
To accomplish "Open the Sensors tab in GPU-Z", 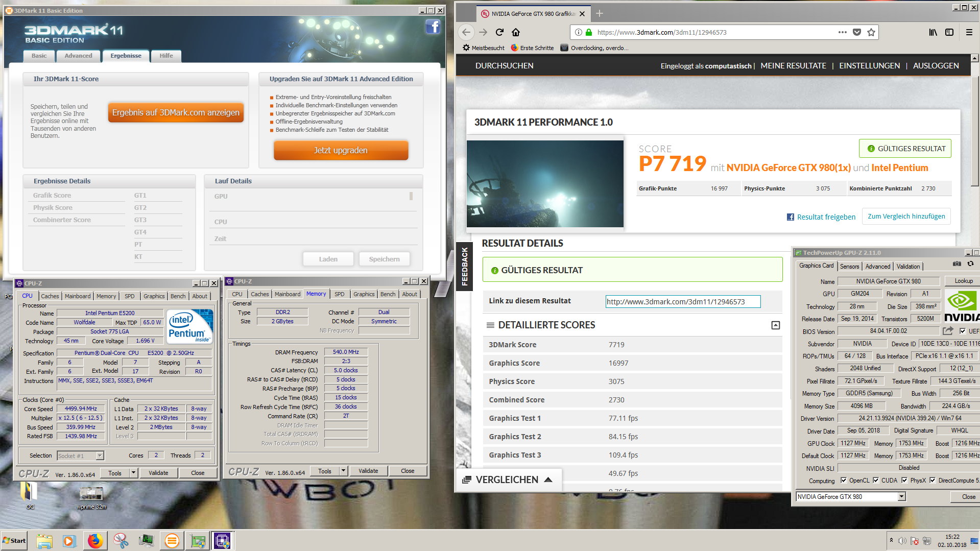I will [x=849, y=267].
